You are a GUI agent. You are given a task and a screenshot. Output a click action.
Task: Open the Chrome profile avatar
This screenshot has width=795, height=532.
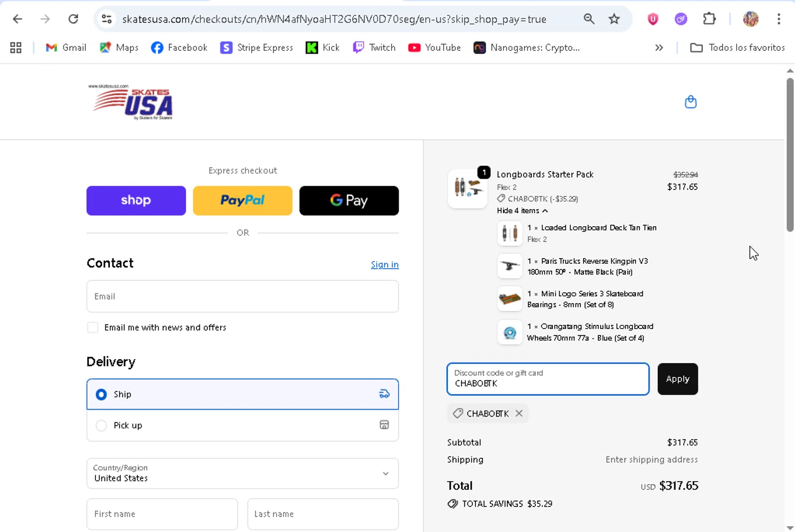pyautogui.click(x=750, y=19)
